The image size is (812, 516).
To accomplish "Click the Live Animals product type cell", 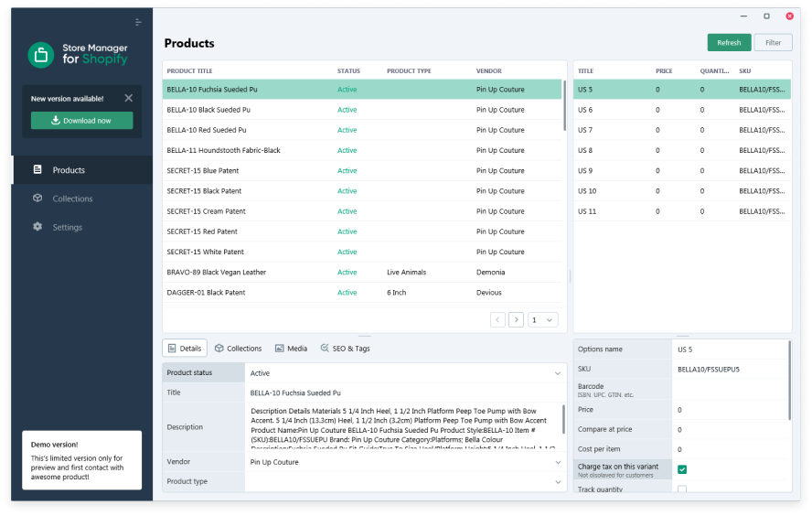I will pos(407,272).
